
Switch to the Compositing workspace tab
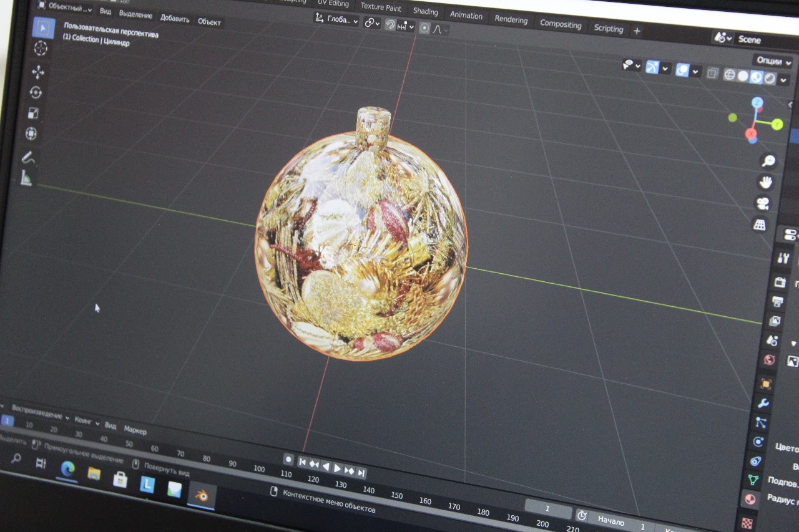click(x=561, y=24)
